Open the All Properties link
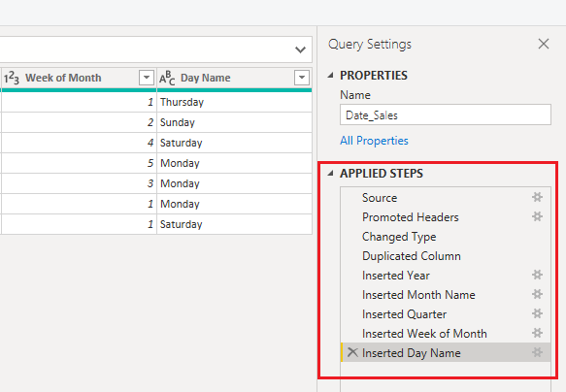The width and height of the screenshot is (566, 392). (x=374, y=141)
